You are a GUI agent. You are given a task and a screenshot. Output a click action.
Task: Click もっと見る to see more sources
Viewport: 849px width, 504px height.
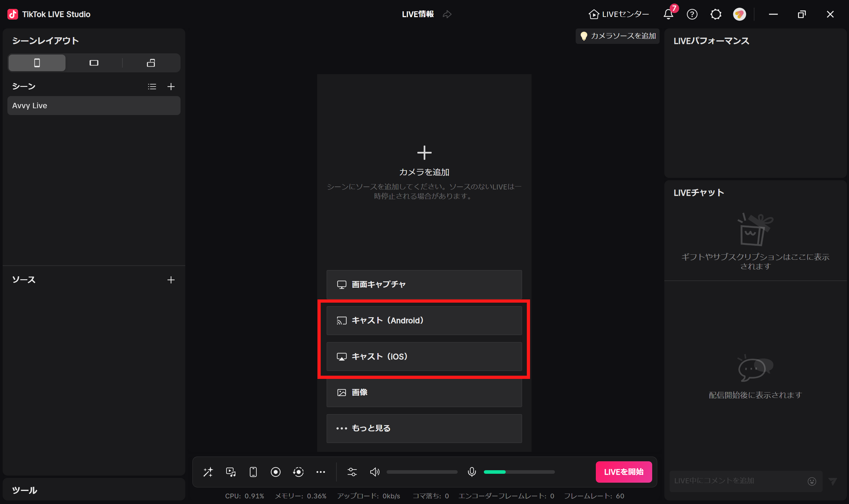point(424,429)
